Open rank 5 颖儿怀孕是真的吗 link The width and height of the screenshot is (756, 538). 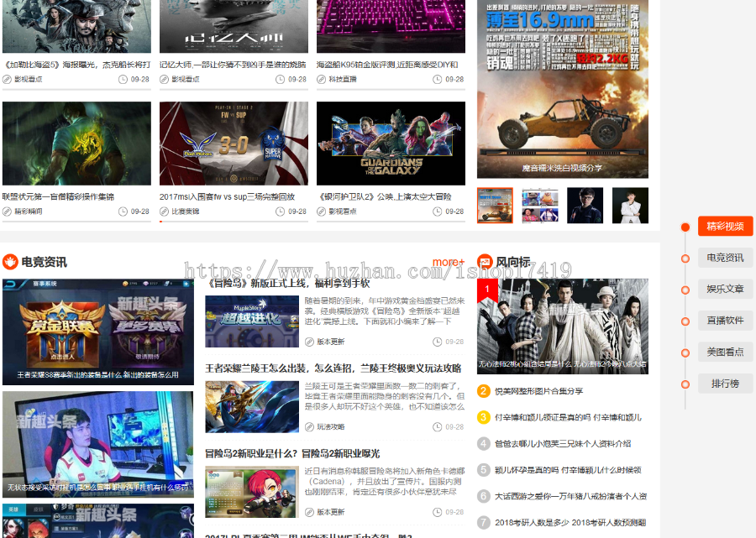click(568, 470)
